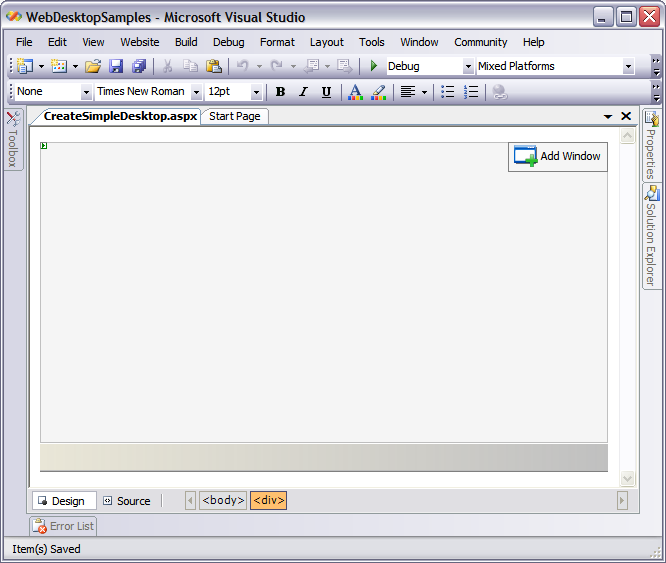Click the Paste clipboard icon
This screenshot has height=563, width=666.
click(214, 66)
